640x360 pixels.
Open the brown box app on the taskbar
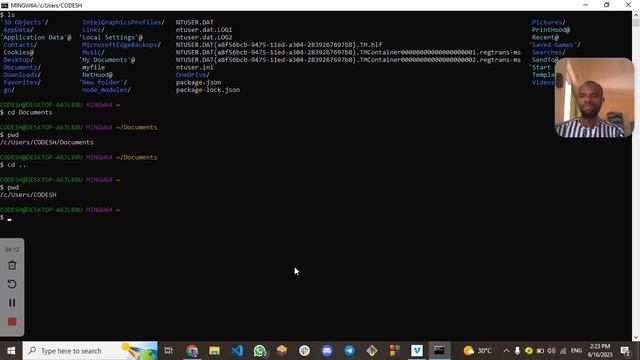[x=282, y=351]
